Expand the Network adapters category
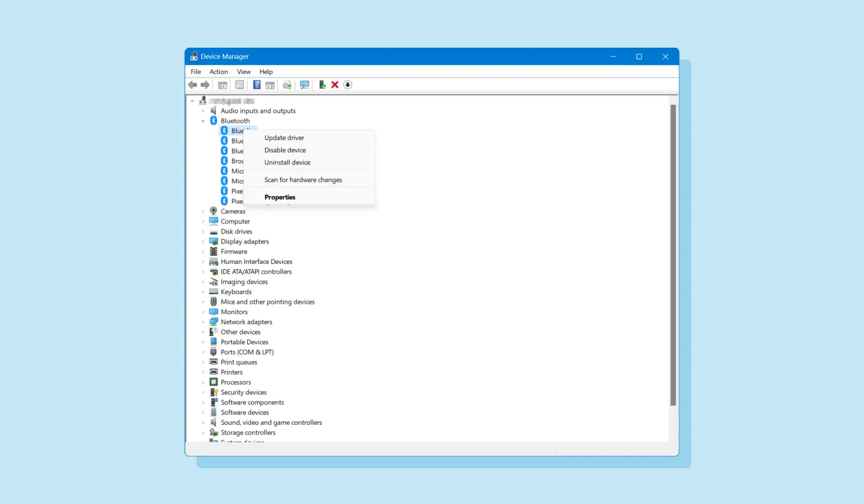The width and height of the screenshot is (864, 504). (203, 322)
